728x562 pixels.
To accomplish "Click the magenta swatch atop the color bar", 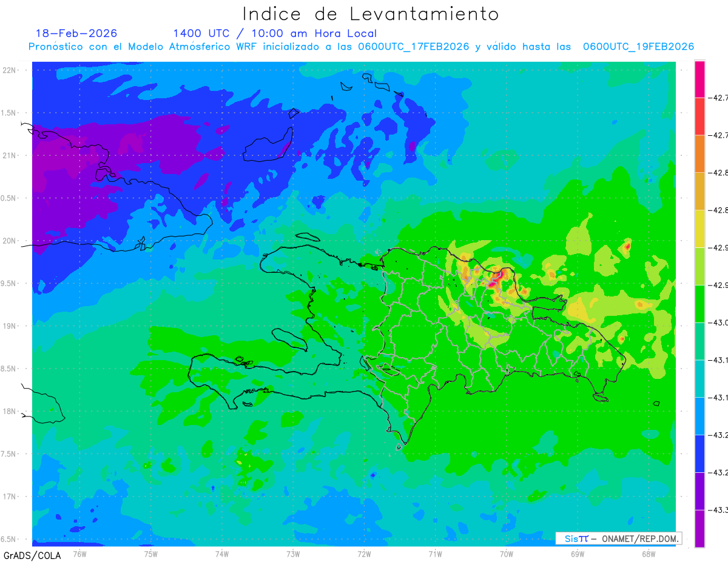I will 699,79.
